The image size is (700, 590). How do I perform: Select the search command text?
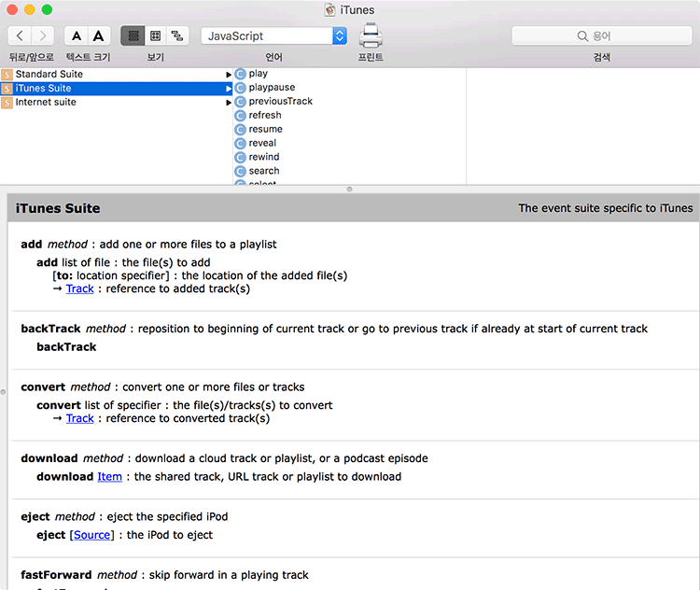click(264, 171)
